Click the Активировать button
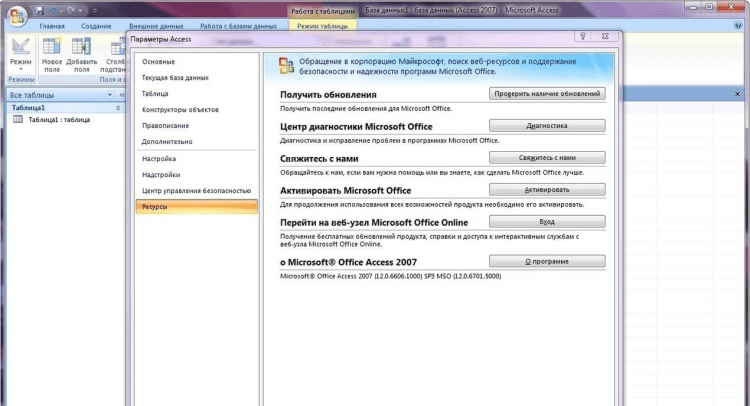750x406 pixels. click(x=547, y=190)
